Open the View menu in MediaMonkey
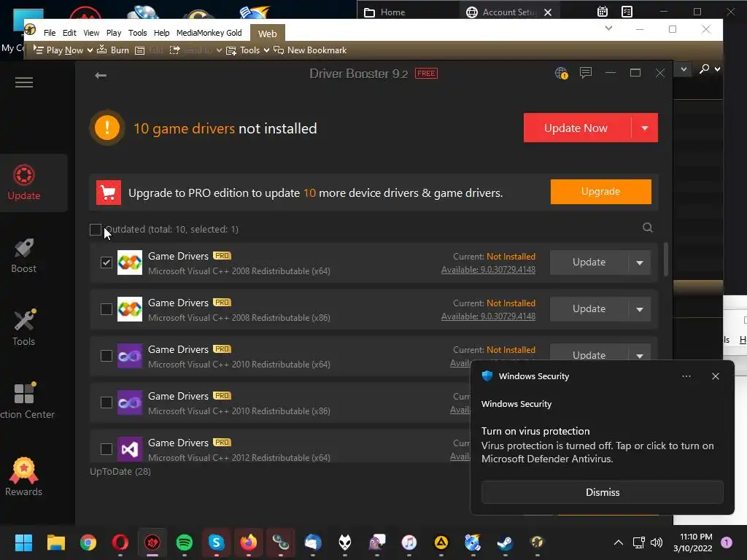 (x=91, y=33)
